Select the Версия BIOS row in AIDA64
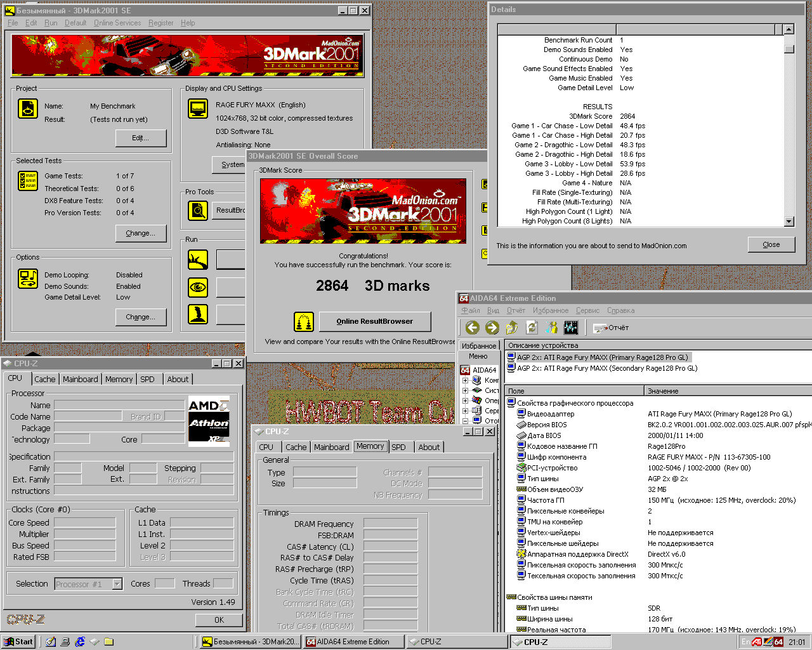This screenshot has width=812, height=650. coord(658,425)
